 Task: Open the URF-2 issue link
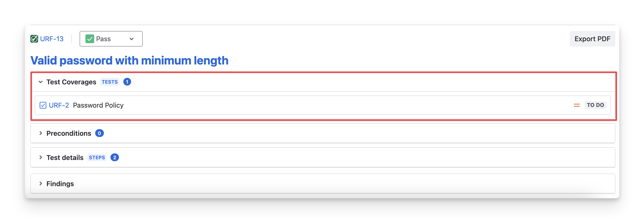pyautogui.click(x=59, y=105)
